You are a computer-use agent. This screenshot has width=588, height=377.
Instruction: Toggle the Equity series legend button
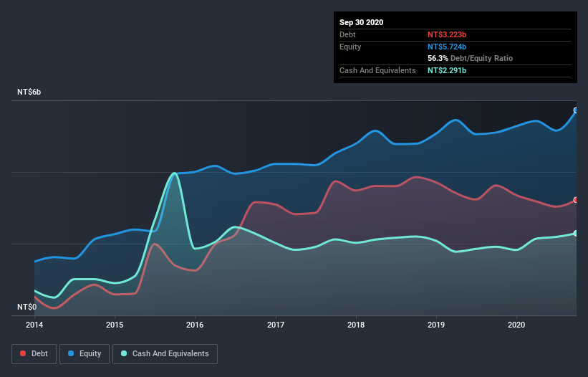click(85, 354)
